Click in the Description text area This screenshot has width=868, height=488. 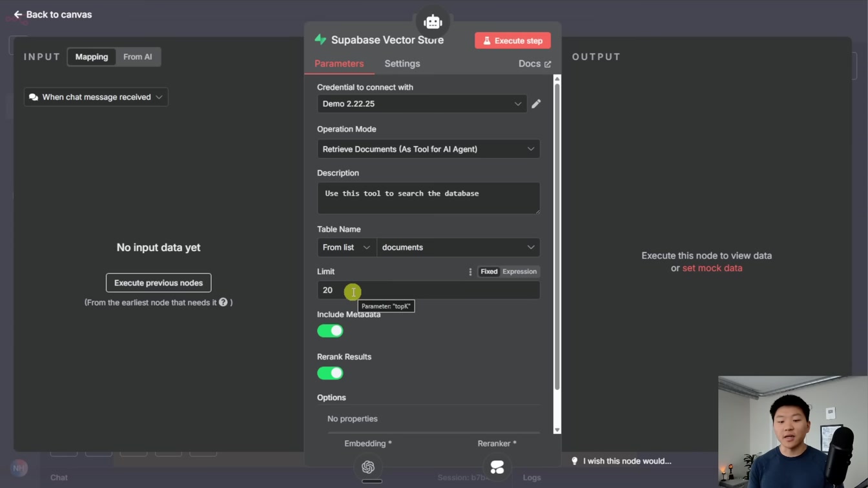pyautogui.click(x=428, y=198)
